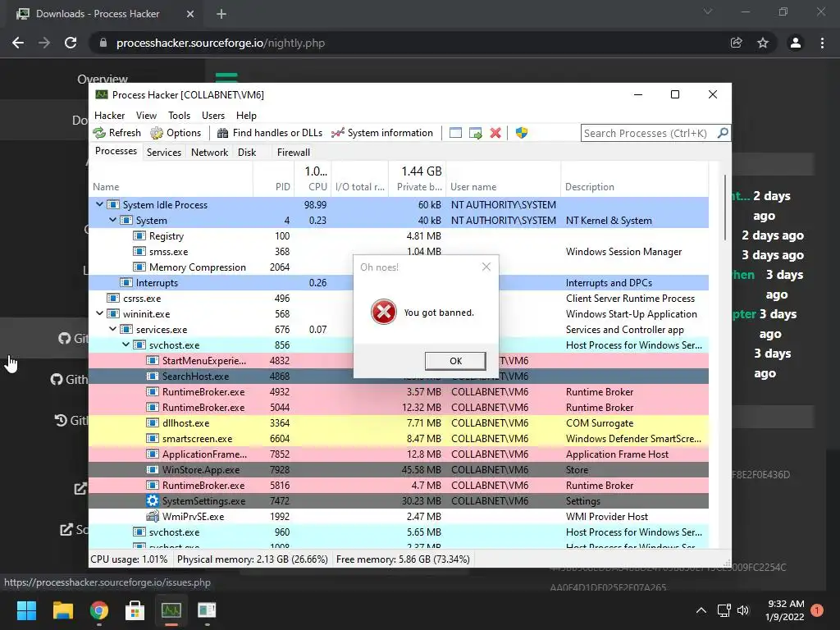This screenshot has height=630, width=840.
Task: Click the volume tray icon
Action: 743,610
